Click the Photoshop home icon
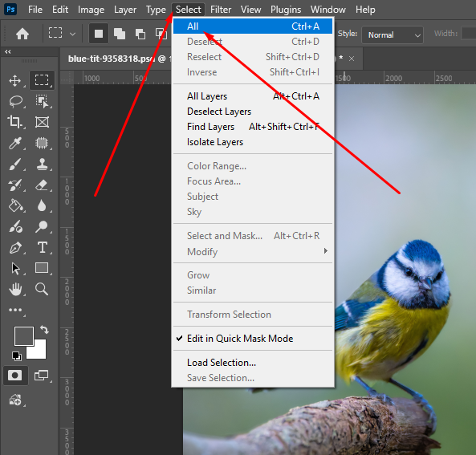The height and width of the screenshot is (455, 476). (x=22, y=34)
